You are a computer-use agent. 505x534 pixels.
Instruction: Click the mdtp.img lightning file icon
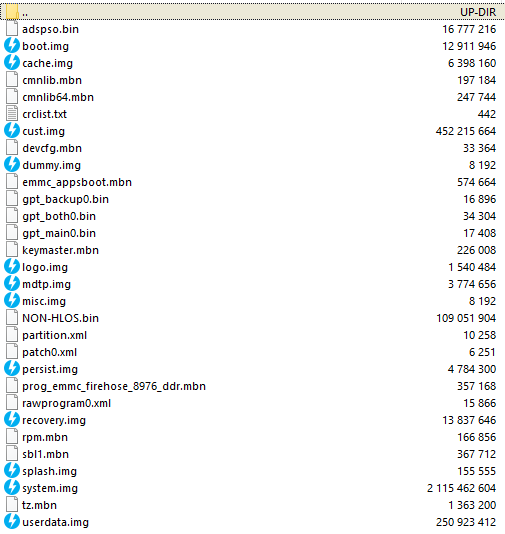pos(12,283)
